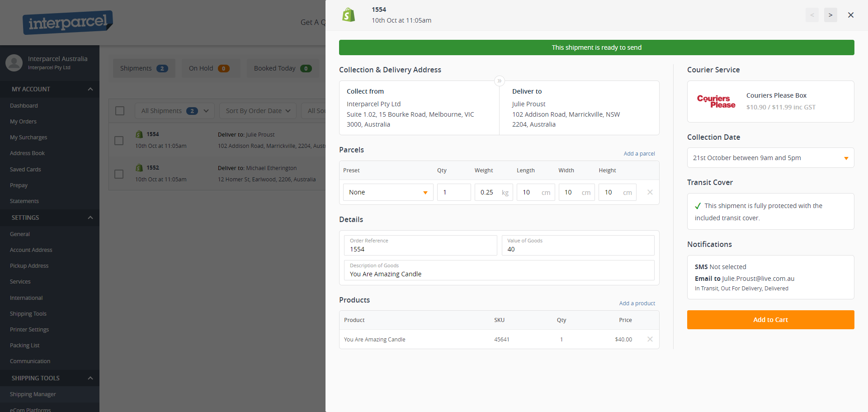Open Pickup Address settings
Screen dimensions: 868x412
coord(29,266)
